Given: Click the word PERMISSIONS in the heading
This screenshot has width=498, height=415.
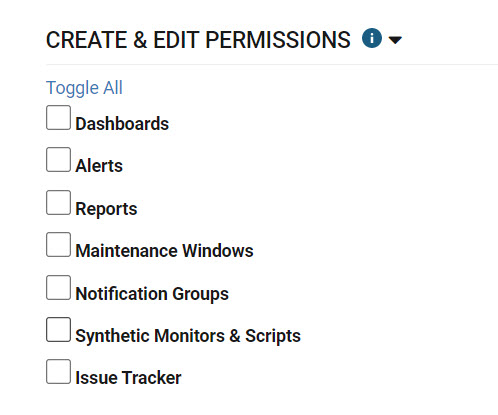Looking at the screenshot, I should (x=278, y=40).
